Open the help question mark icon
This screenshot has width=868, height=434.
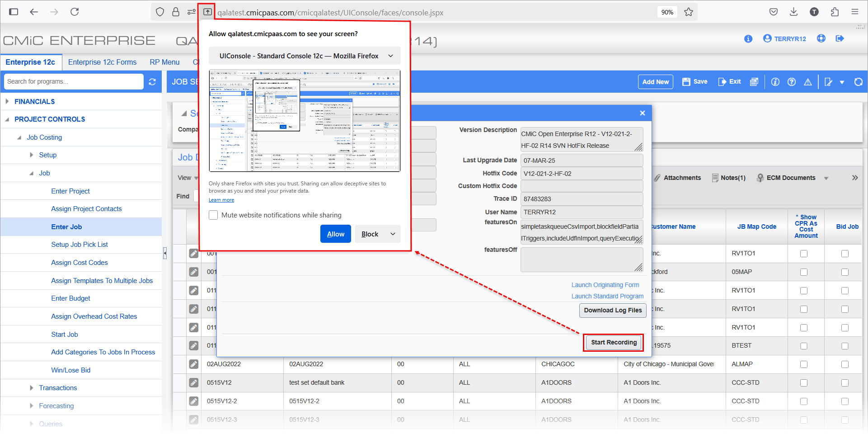792,82
